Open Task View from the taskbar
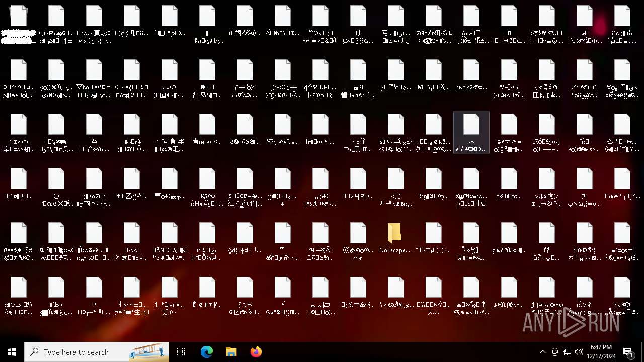The image size is (644, 362). (181, 352)
